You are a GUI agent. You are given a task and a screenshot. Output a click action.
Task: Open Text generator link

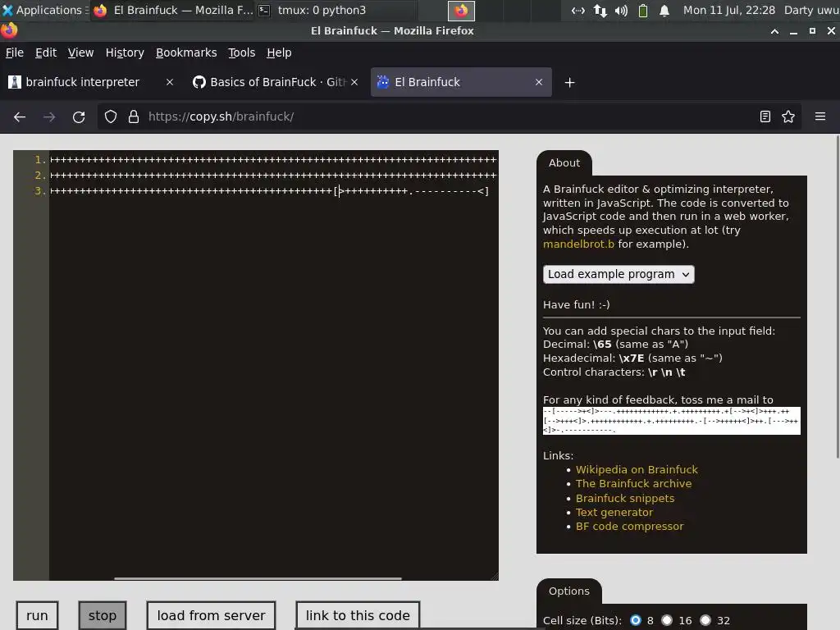click(x=614, y=513)
